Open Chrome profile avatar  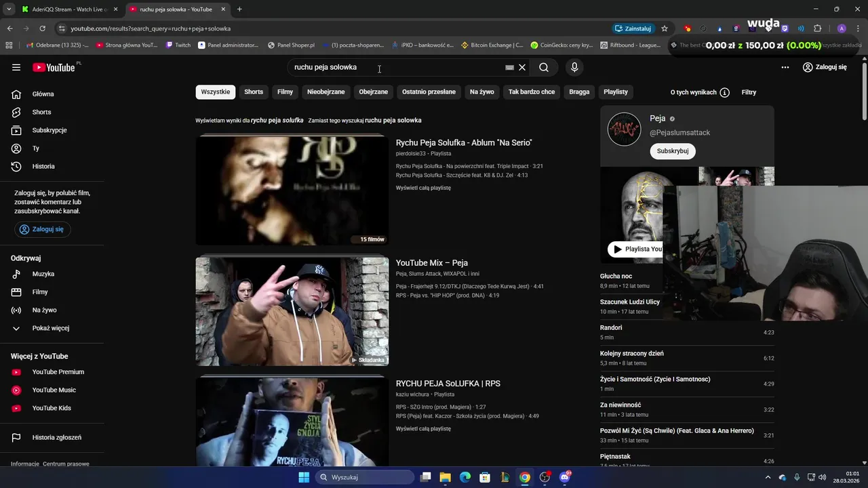(x=842, y=28)
